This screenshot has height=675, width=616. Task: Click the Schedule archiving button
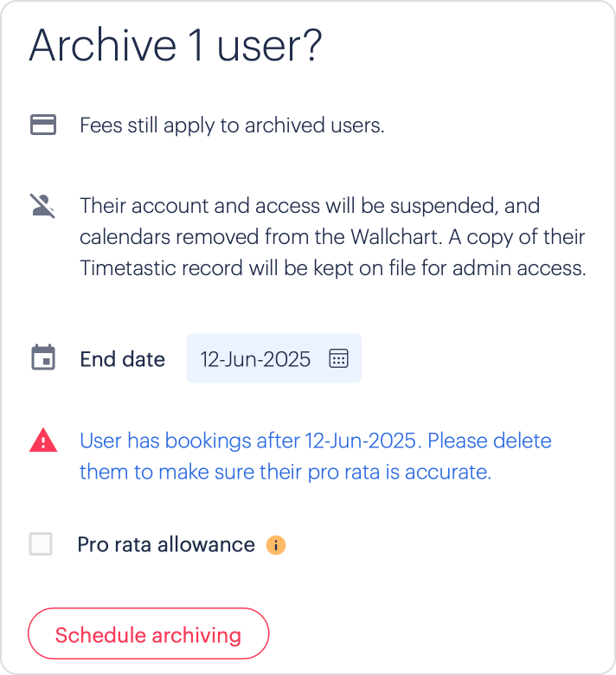149,633
